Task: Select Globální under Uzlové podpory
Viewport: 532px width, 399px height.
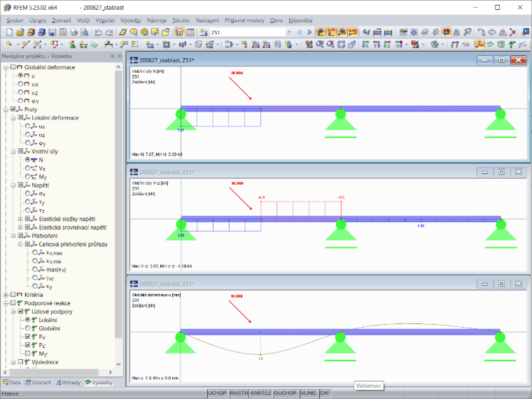Action: pos(28,328)
